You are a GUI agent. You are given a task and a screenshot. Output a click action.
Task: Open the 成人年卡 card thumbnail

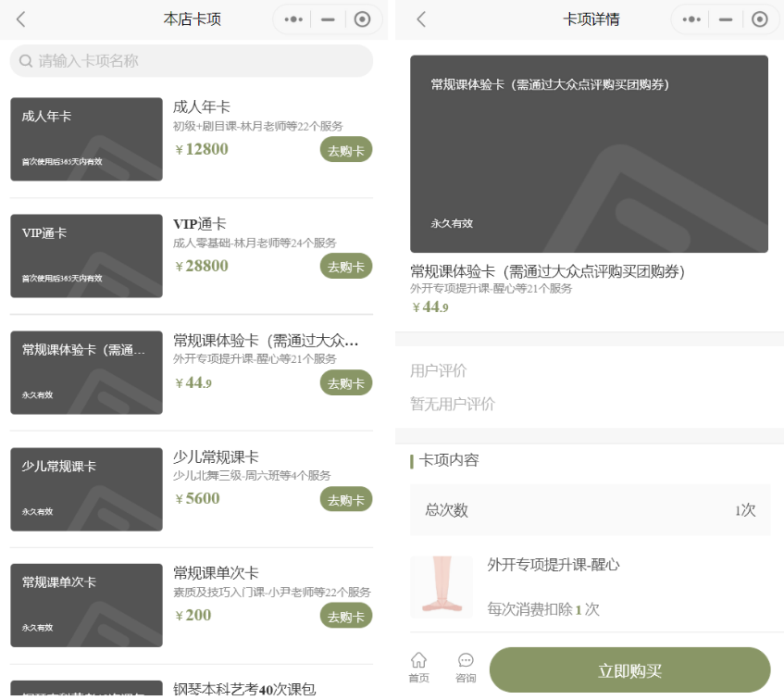[x=86, y=139]
